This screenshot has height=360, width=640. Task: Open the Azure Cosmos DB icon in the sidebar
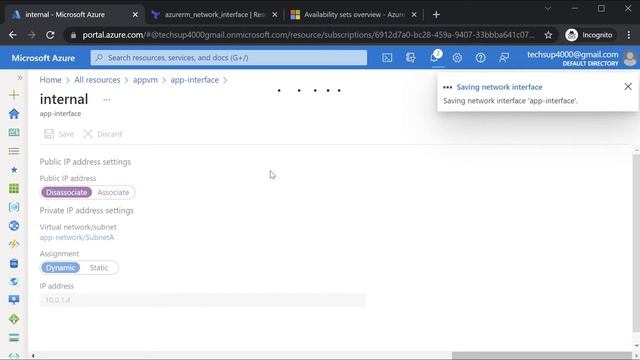[x=14, y=282]
